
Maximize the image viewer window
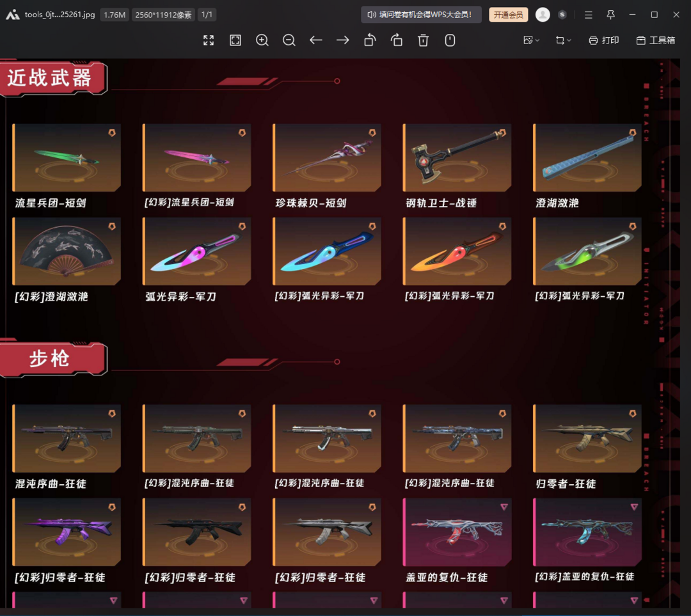point(655,15)
